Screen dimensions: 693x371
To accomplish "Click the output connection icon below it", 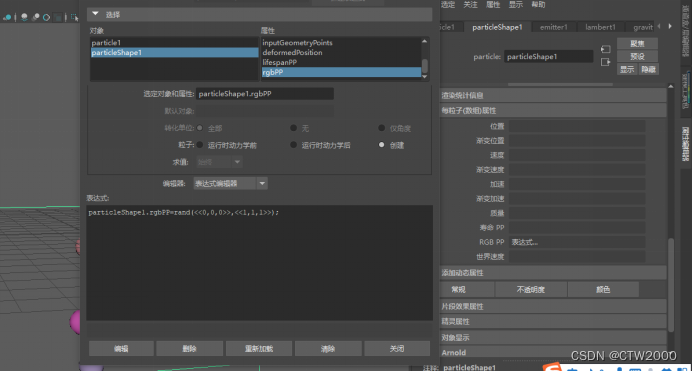I will (x=605, y=62).
